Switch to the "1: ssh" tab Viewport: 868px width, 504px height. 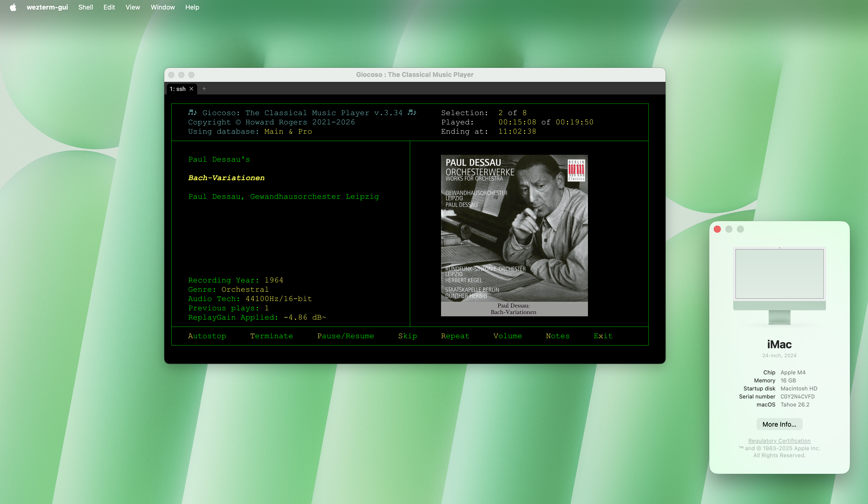tap(178, 88)
